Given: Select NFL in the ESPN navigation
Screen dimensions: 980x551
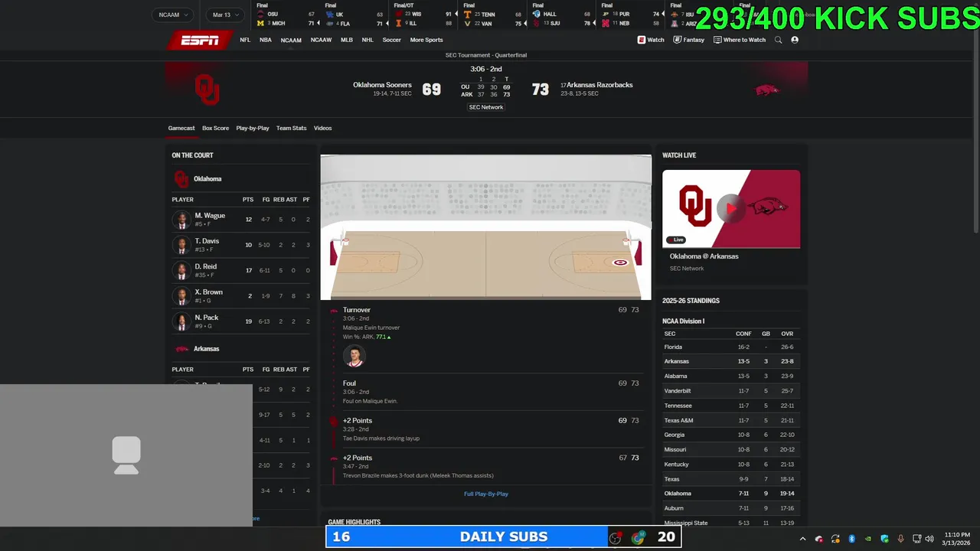Looking at the screenshot, I should 245,40.
